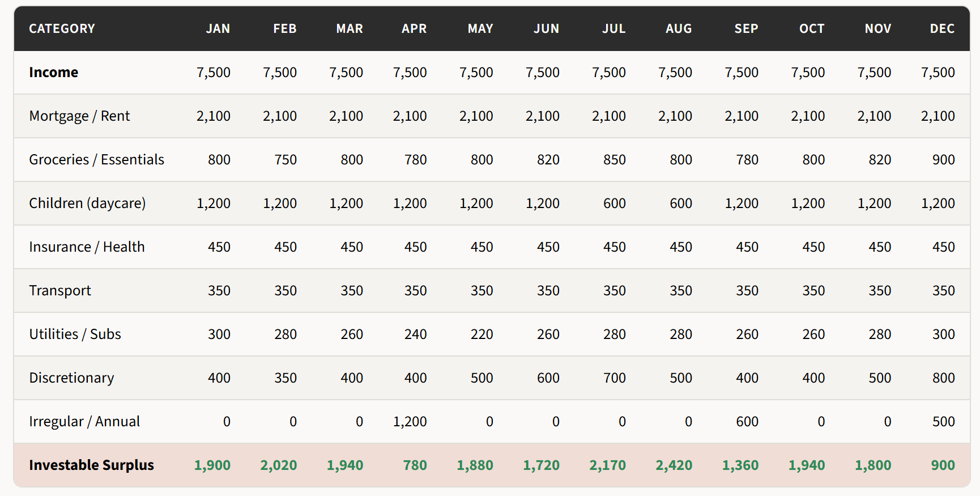
Task: Select the June Mortgage value 2,100
Action: [543, 116]
